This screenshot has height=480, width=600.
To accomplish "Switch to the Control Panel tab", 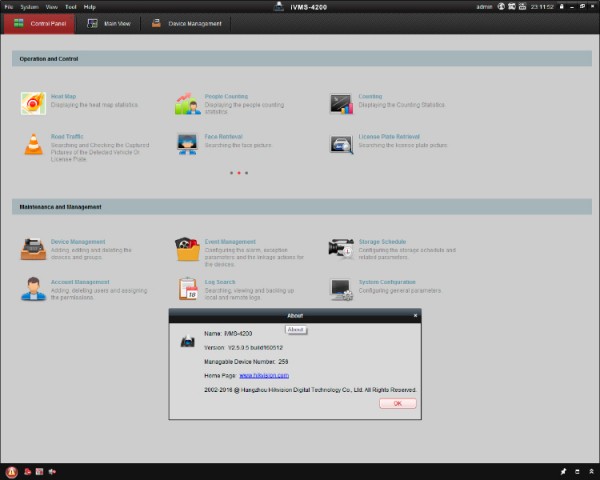I will click(39, 24).
